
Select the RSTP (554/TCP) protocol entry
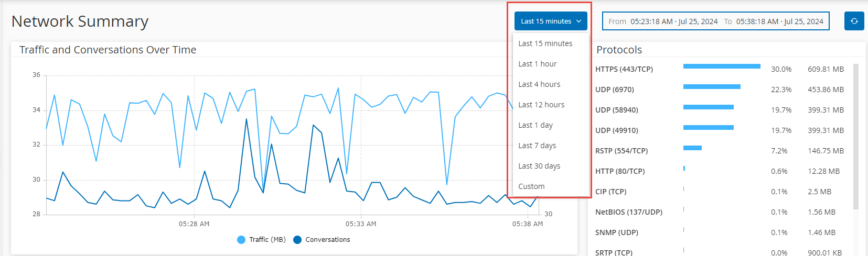[621, 151]
